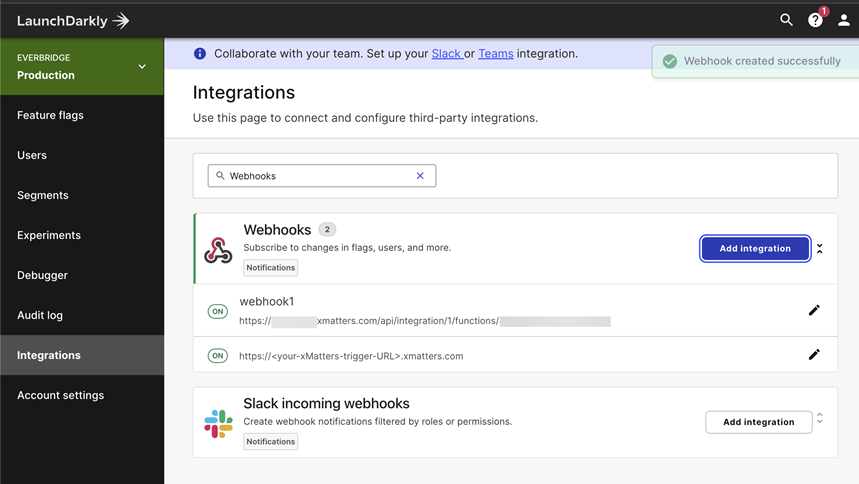Screen dimensions: 859x484
Task: Click the Webhooks integration logo
Action: coord(218,250)
